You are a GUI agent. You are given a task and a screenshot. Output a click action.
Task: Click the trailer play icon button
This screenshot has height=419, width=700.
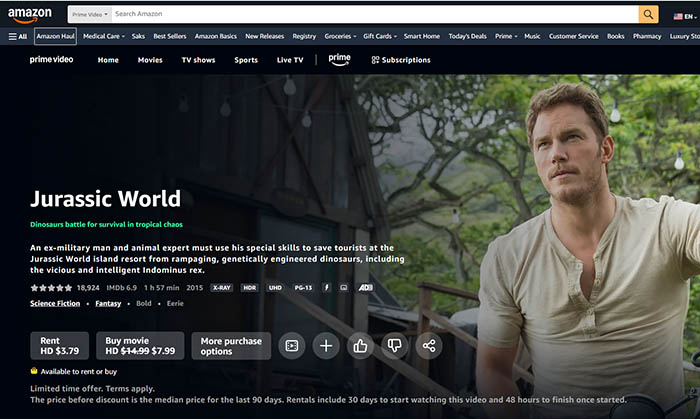tap(292, 345)
